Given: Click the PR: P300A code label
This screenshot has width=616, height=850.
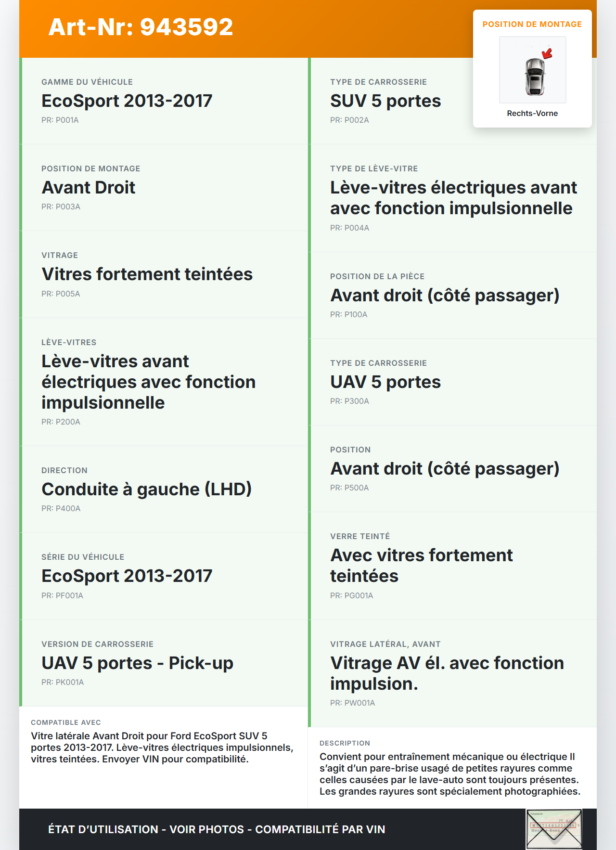Looking at the screenshot, I should (x=349, y=401).
